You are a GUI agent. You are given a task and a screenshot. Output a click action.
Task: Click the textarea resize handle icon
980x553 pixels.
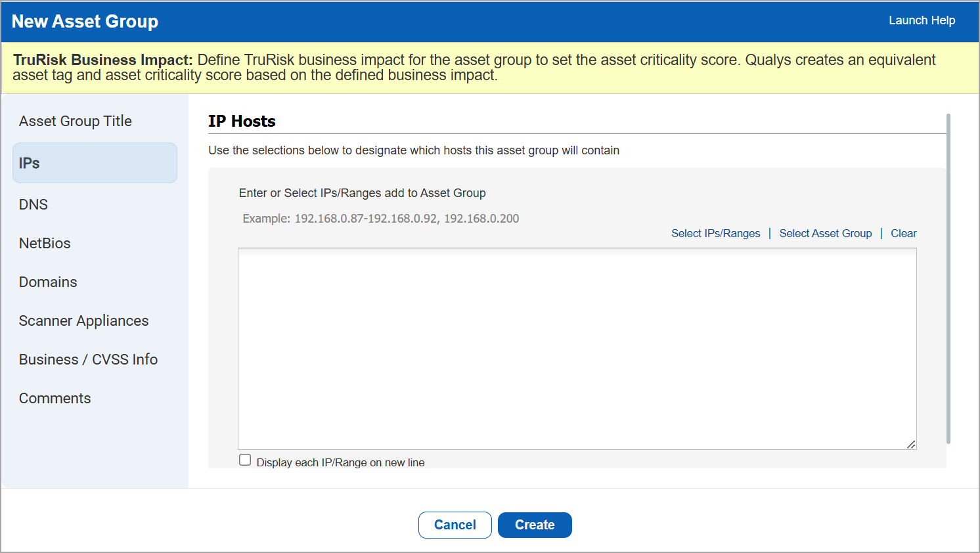pos(911,445)
